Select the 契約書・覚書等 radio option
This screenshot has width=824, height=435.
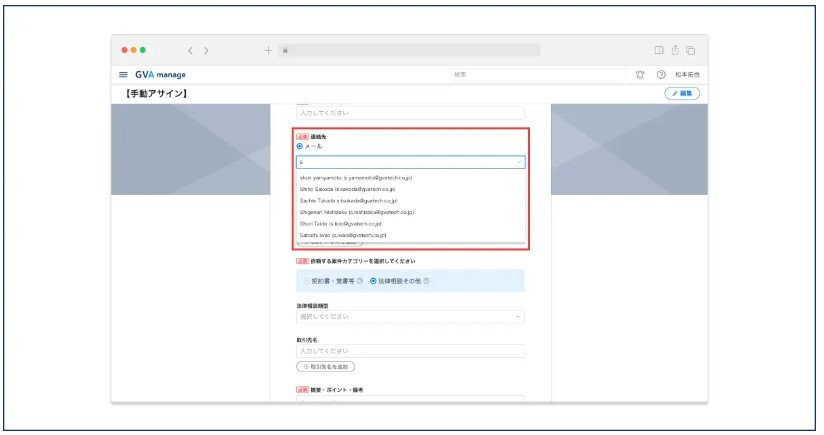307,281
